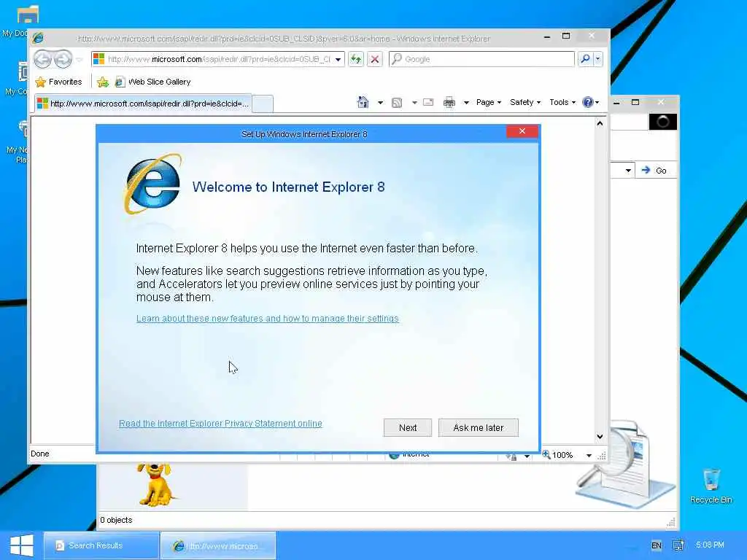Click the Help question mark icon
This screenshot has height=560, width=747.
tap(588, 102)
